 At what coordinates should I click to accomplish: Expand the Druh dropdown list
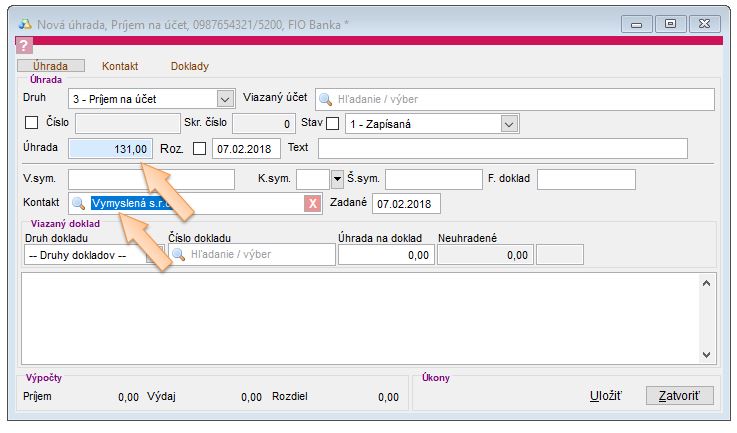coord(225,99)
